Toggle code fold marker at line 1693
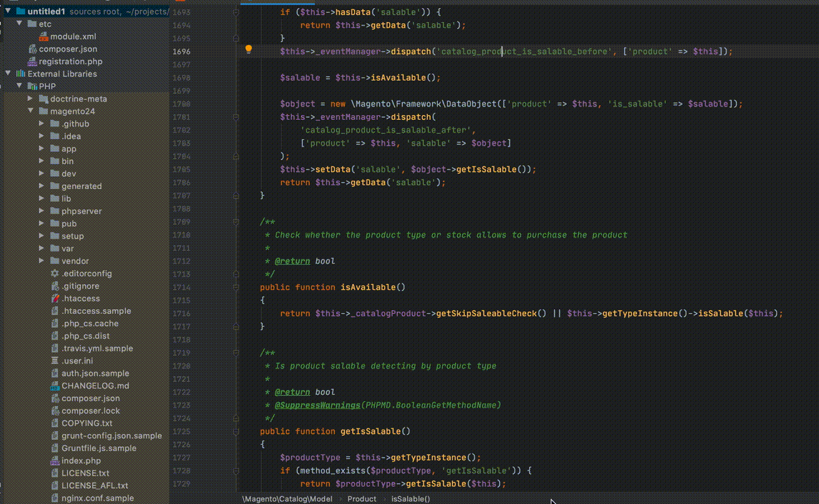The width and height of the screenshot is (819, 504). coord(236,12)
